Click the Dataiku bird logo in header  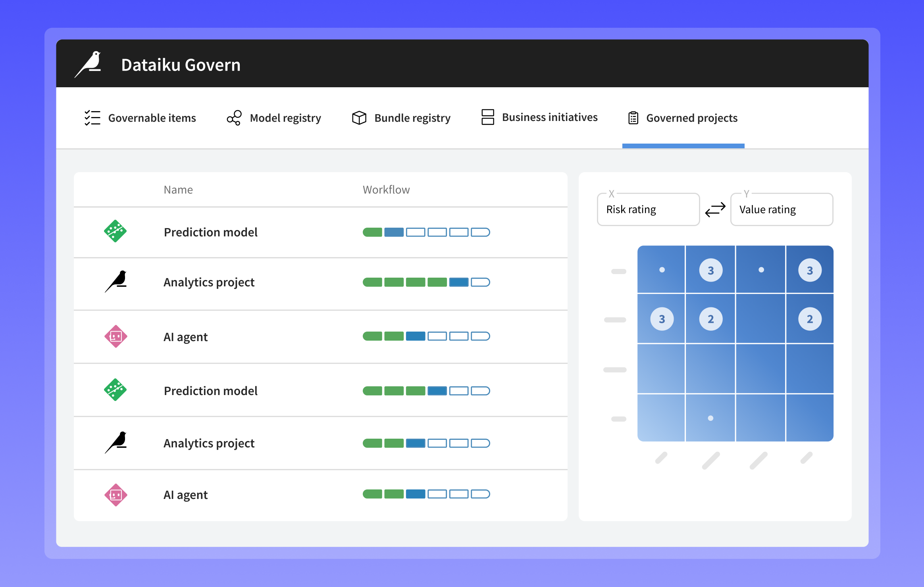point(89,64)
